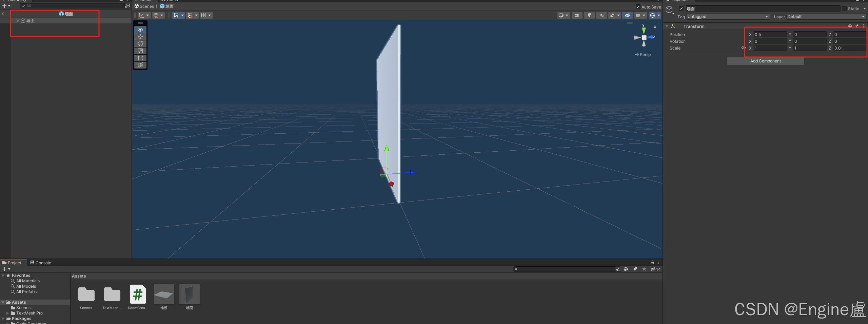Click search by label tag icon

pos(635,269)
